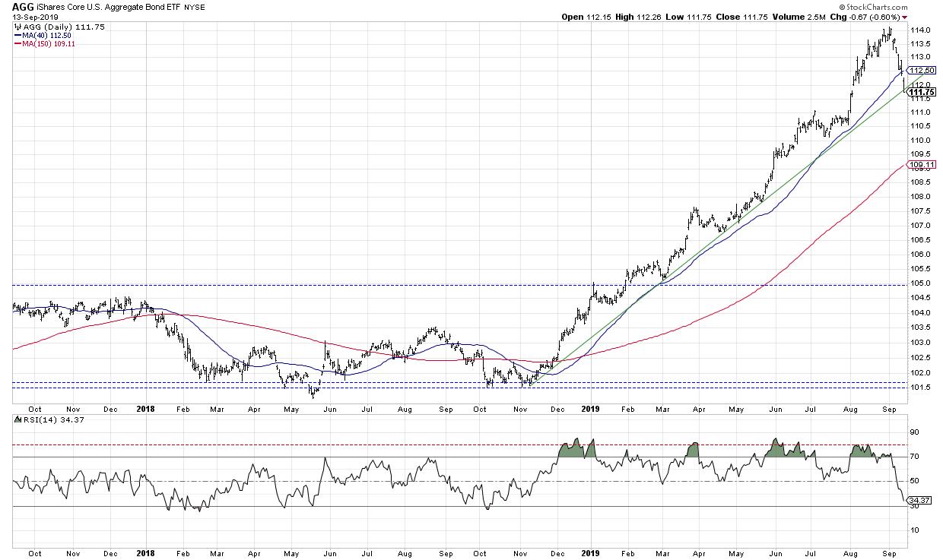
Task: Click the MA(150) 109.11 legend text
Action: click(x=49, y=43)
